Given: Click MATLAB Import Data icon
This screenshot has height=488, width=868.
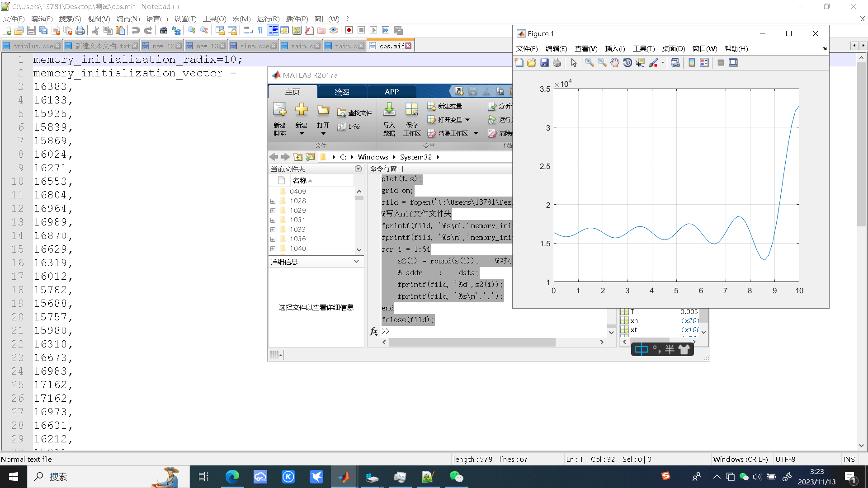Looking at the screenshot, I should click(389, 119).
